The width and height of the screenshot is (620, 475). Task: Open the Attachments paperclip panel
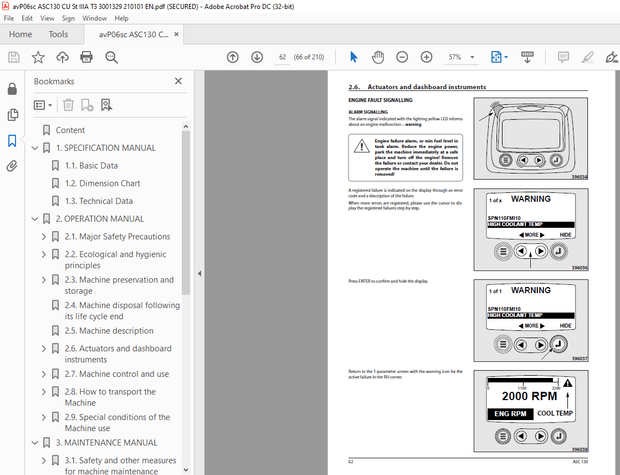pyautogui.click(x=12, y=166)
